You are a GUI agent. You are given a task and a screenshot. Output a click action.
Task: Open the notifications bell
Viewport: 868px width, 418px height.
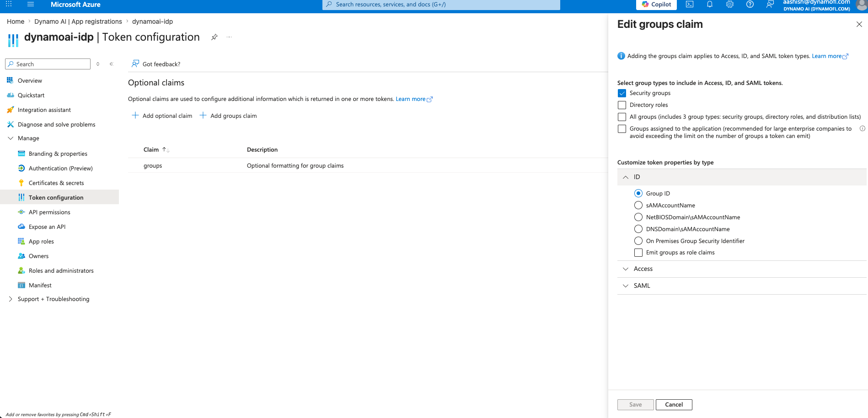(710, 5)
